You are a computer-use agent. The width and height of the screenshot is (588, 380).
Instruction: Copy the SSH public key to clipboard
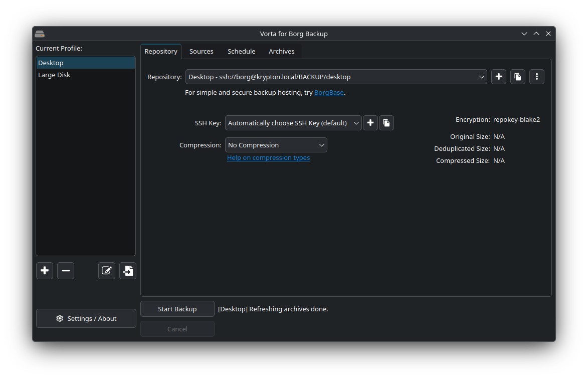click(386, 122)
